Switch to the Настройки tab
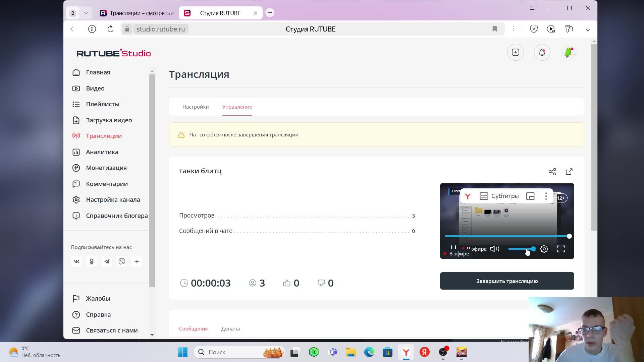 pyautogui.click(x=196, y=107)
